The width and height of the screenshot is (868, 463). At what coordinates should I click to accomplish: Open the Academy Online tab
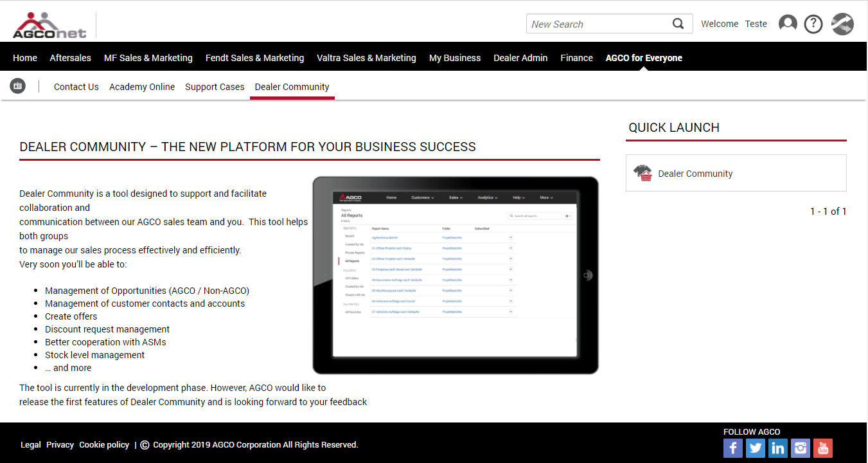[142, 87]
